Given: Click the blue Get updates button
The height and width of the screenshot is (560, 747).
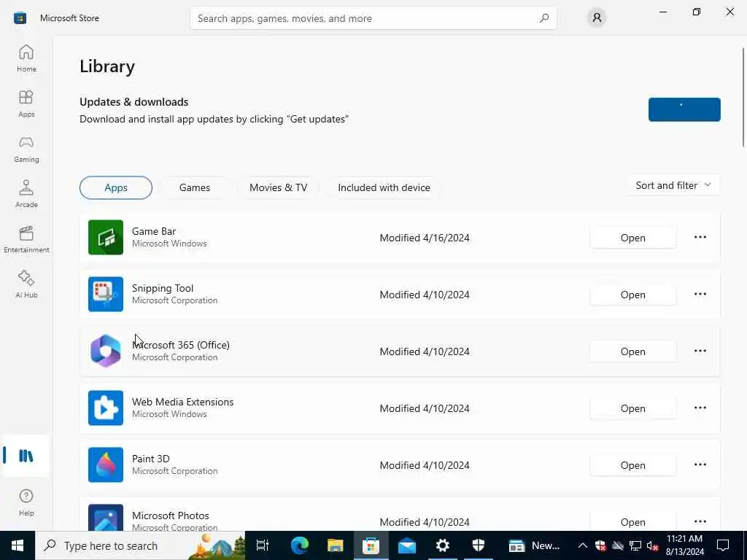Looking at the screenshot, I should coord(684,109).
